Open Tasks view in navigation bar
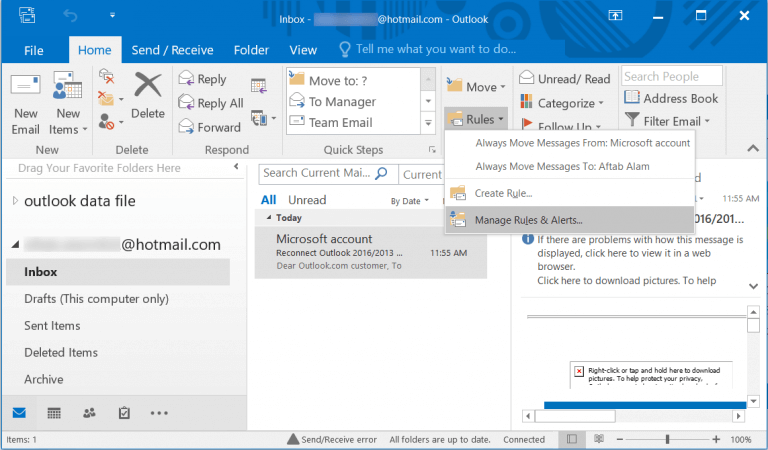Screen dimensions: 768x450 tap(124, 413)
